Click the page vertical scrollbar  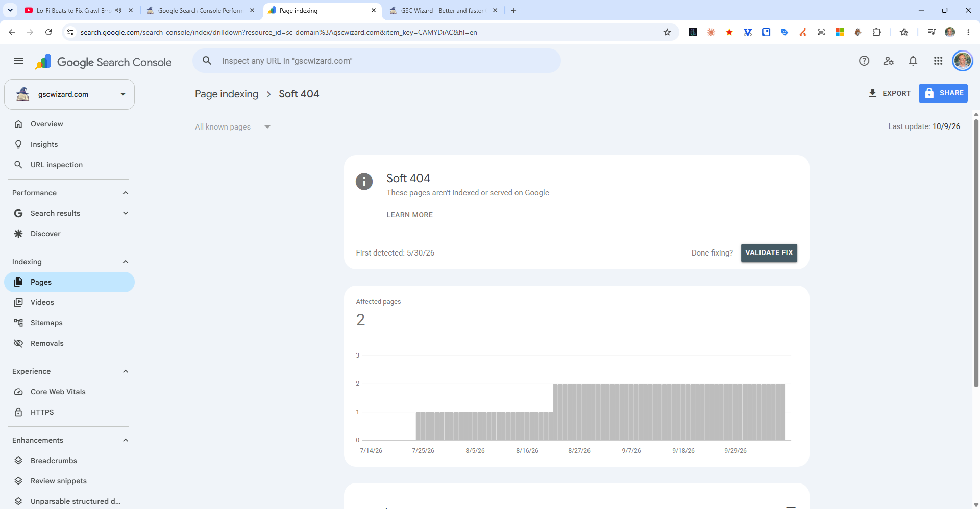click(x=976, y=252)
